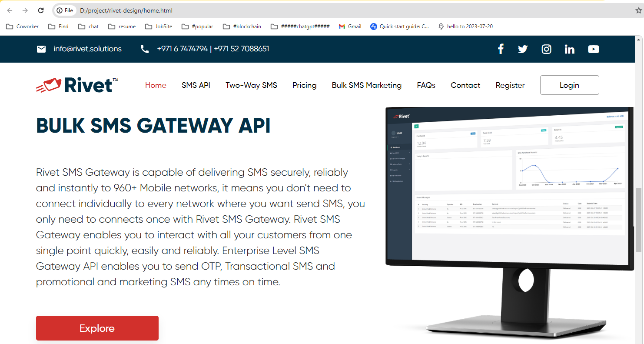Open the Facebook social icon
The width and height of the screenshot is (644, 344).
coord(501,49)
